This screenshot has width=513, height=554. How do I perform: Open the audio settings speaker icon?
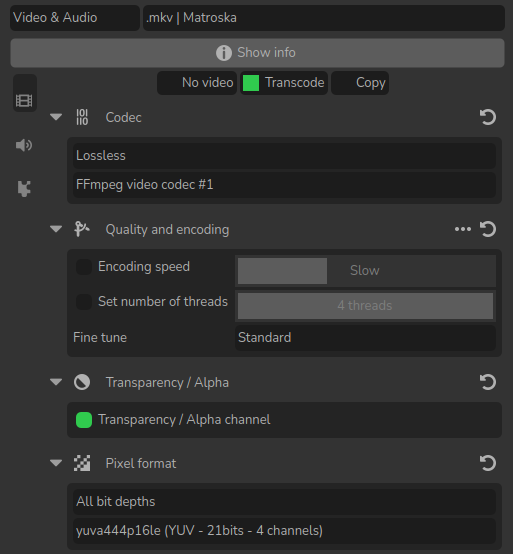tap(24, 145)
